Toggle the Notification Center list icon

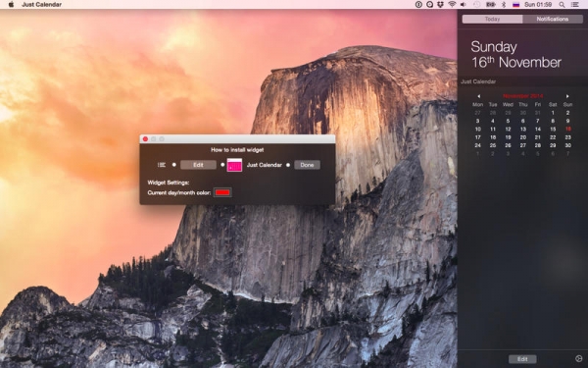574,5
